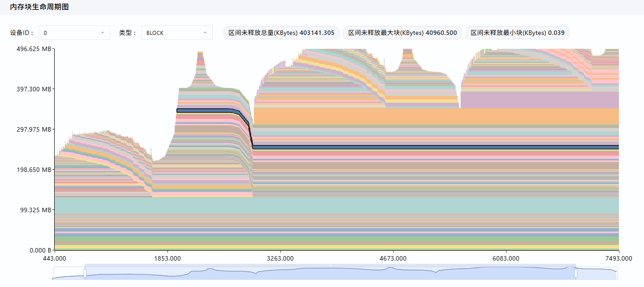Click the 3263.000 x-axis label
644x287 pixels.
pyautogui.click(x=280, y=258)
